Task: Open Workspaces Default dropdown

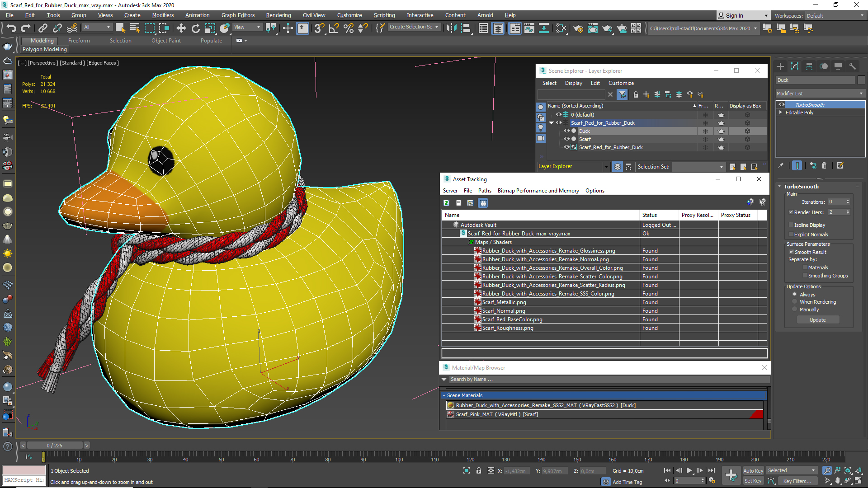Action: click(x=835, y=15)
